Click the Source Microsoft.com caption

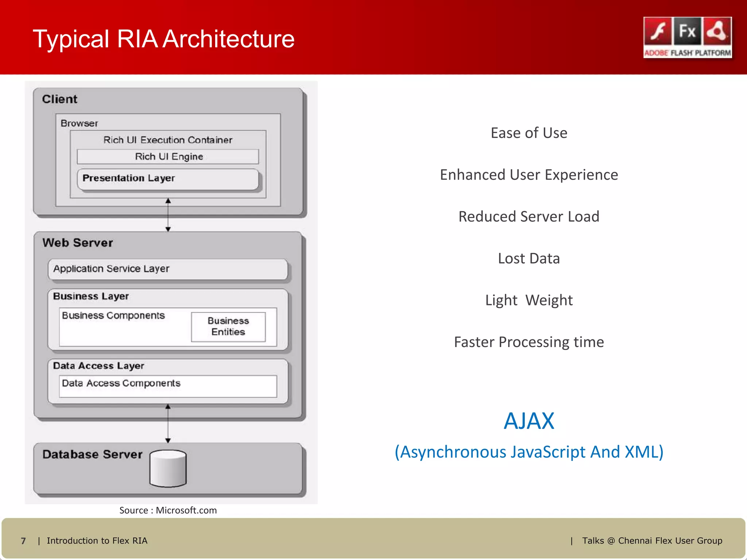pos(168,510)
